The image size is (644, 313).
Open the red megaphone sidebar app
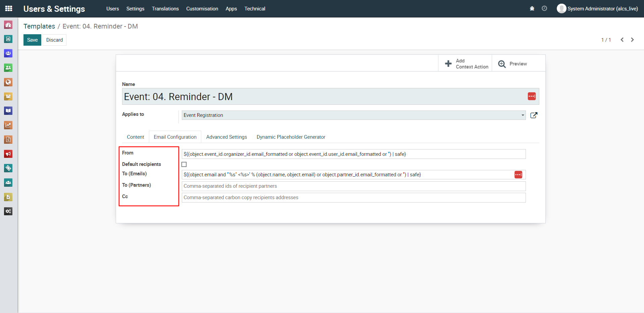8,154
